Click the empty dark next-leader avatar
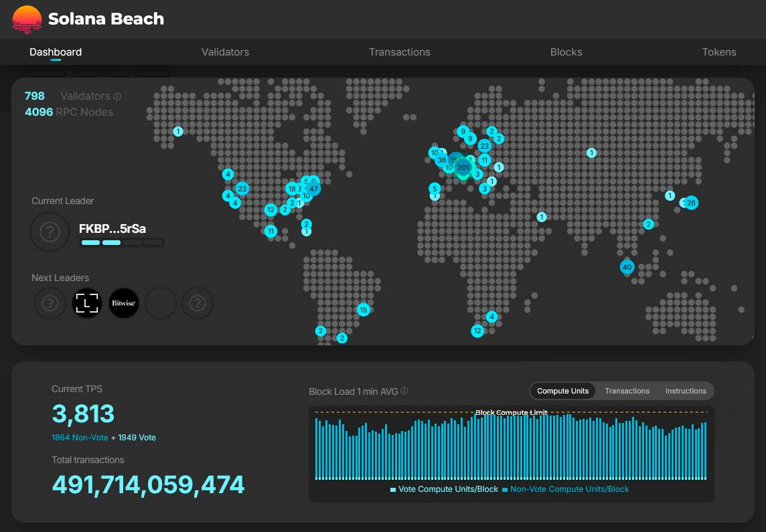Viewport: 766px width, 532px height. pyautogui.click(x=161, y=303)
